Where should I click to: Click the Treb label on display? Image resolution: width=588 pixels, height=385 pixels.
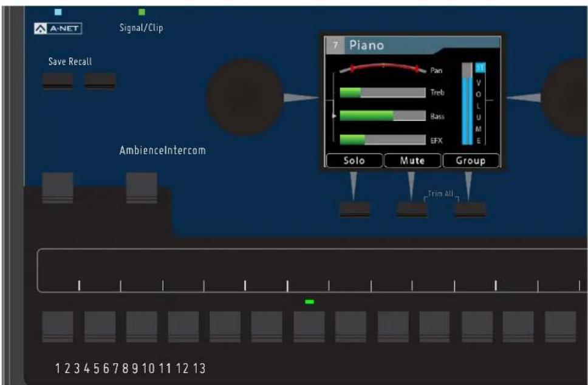tap(437, 92)
